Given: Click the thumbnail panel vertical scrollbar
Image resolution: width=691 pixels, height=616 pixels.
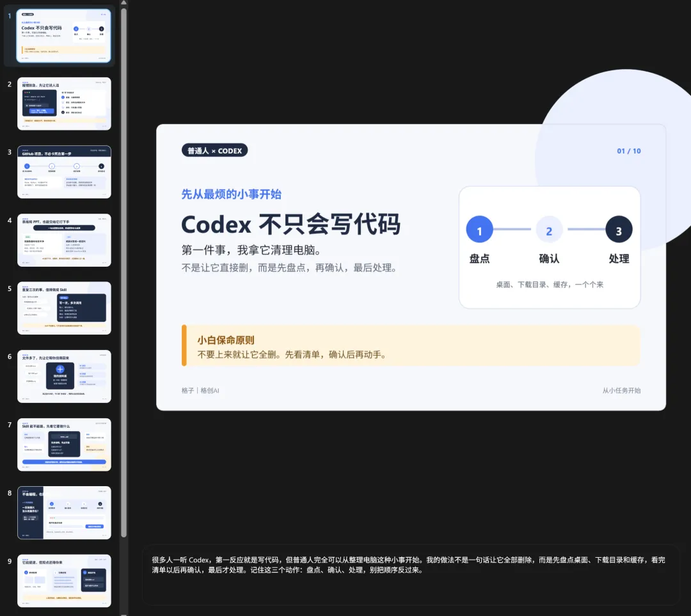Looking at the screenshot, I should [x=124, y=271].
